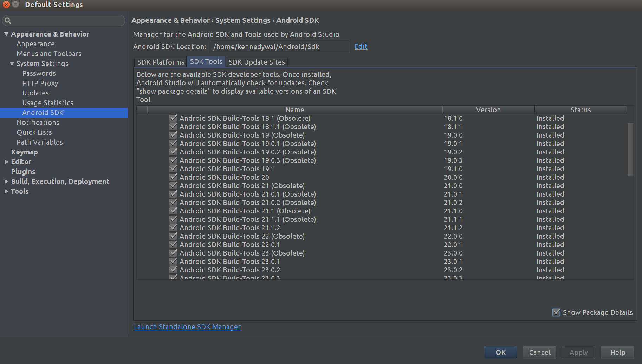
Task: Collapse the System Settings tree node
Action: (12, 64)
